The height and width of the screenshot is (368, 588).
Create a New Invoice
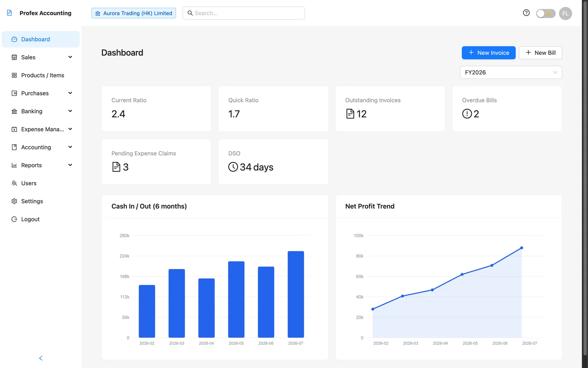coord(488,53)
